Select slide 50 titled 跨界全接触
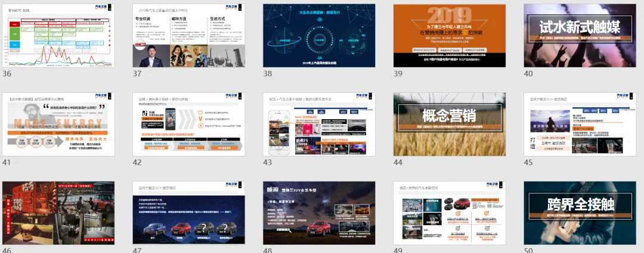The width and height of the screenshot is (644, 253). (x=580, y=213)
